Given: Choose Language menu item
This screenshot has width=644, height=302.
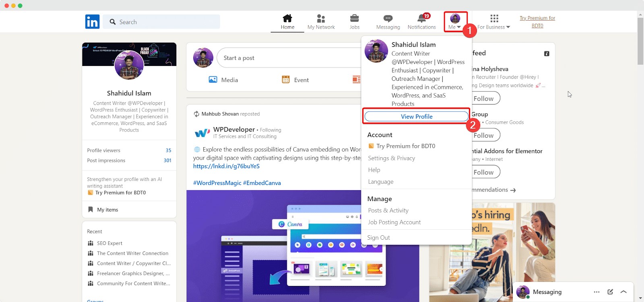Looking at the screenshot, I should click(380, 182).
